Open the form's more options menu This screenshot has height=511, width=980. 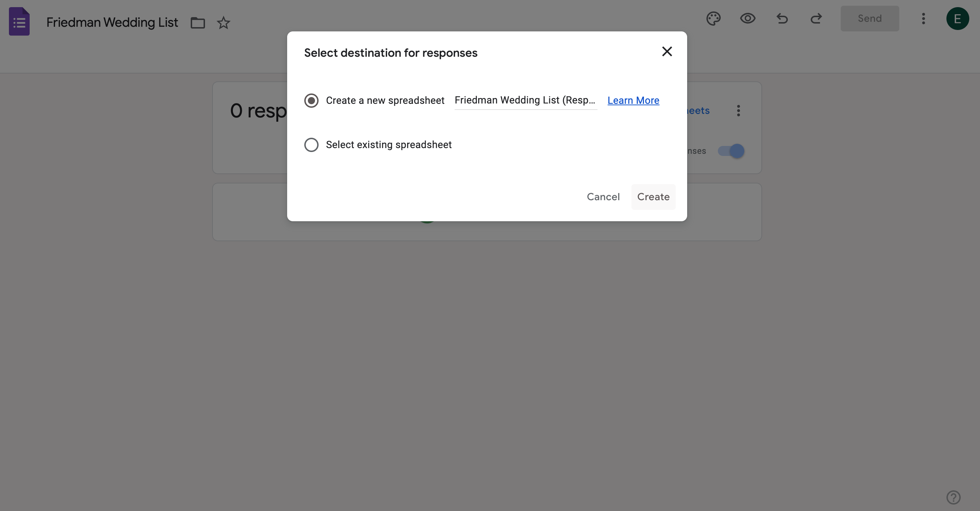pyautogui.click(x=923, y=18)
